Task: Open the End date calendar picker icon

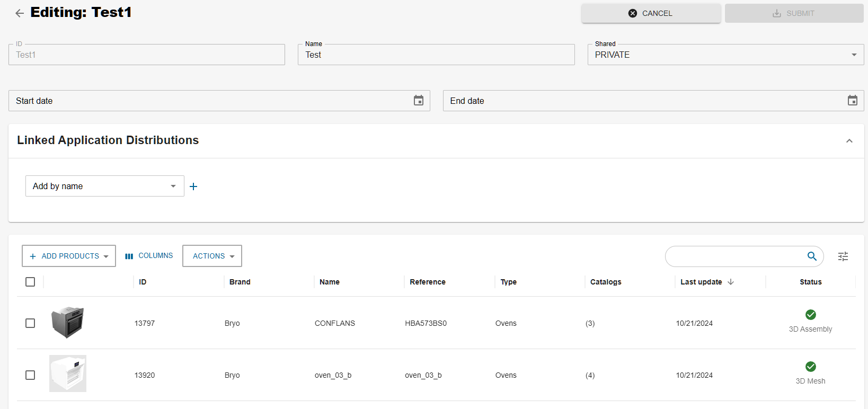Action: (x=853, y=101)
